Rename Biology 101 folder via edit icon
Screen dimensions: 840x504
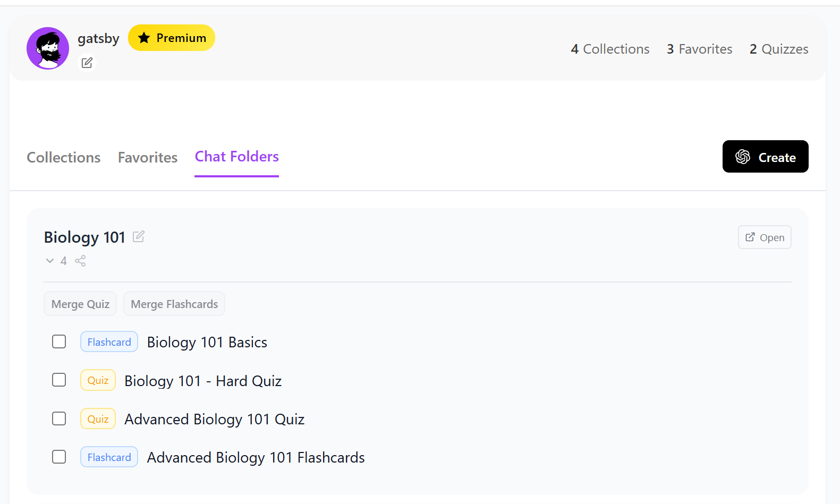pyautogui.click(x=139, y=237)
